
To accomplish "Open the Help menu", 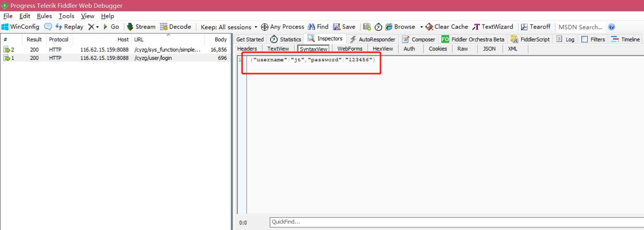I will pos(107,16).
